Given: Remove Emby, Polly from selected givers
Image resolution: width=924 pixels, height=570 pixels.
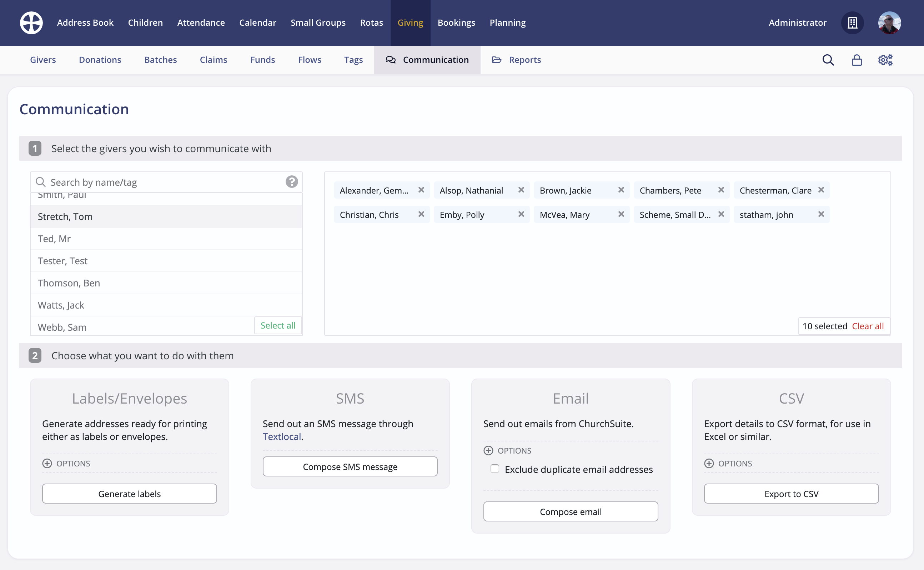Looking at the screenshot, I should coord(522,214).
